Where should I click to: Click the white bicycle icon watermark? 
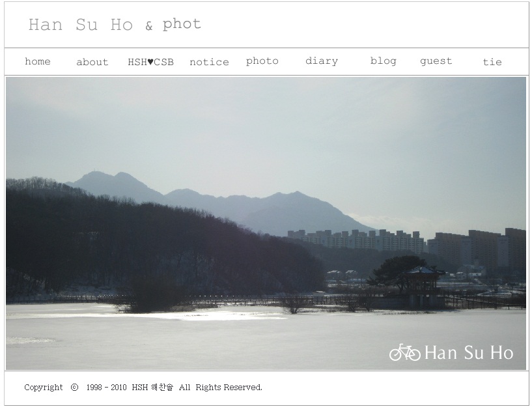405,352
